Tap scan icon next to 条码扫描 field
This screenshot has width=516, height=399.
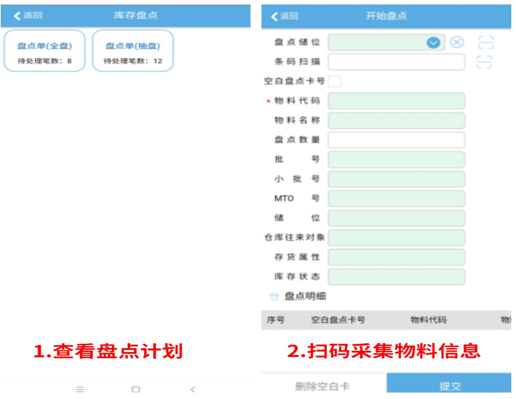(x=484, y=62)
